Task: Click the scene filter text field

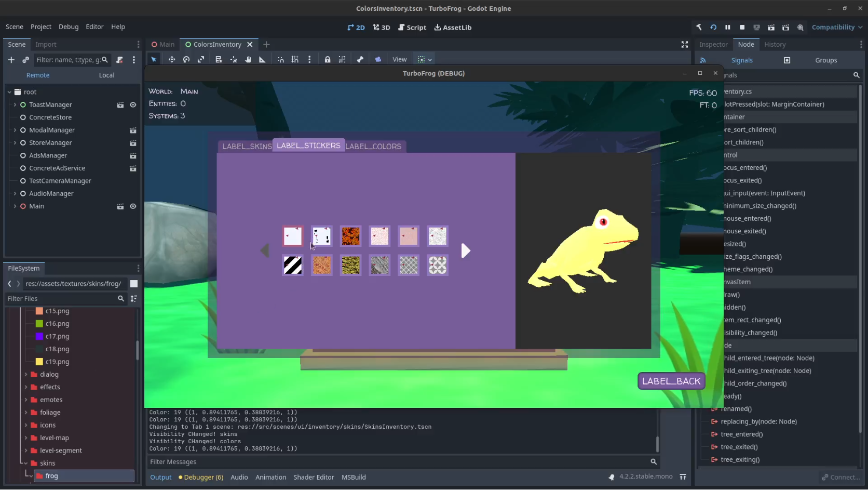Action: (x=72, y=60)
